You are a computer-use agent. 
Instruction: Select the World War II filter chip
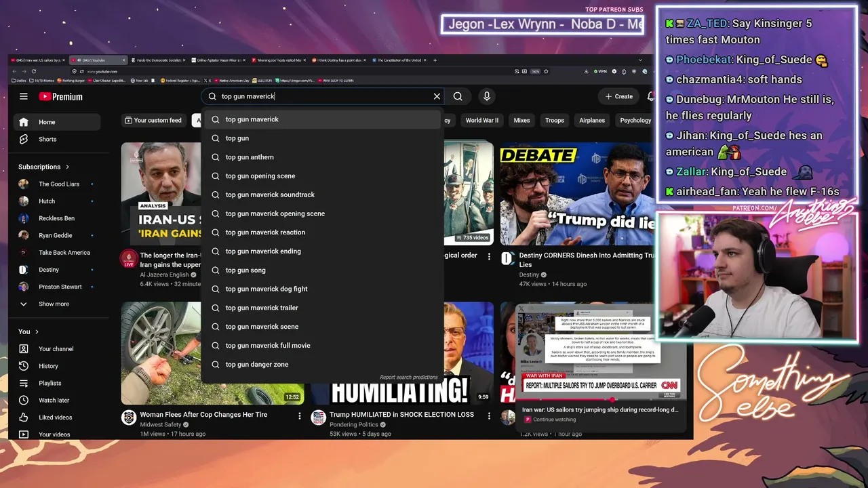click(x=481, y=121)
